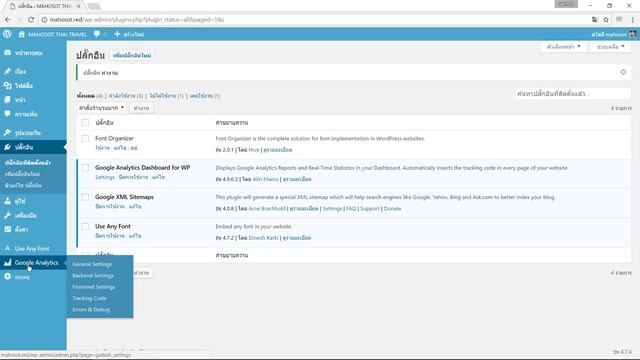640x360 pixels.
Task: Open Add New plugin submenu item
Action: (x=22, y=174)
